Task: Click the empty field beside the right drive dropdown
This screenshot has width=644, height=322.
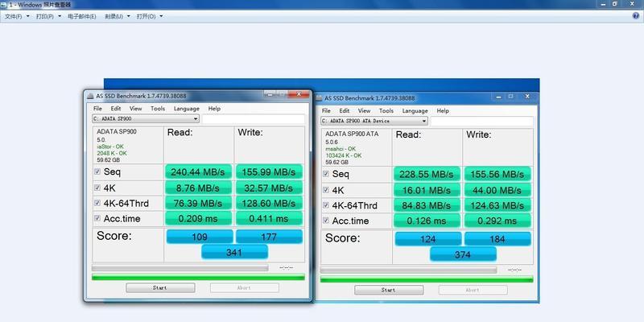Action: coord(481,122)
